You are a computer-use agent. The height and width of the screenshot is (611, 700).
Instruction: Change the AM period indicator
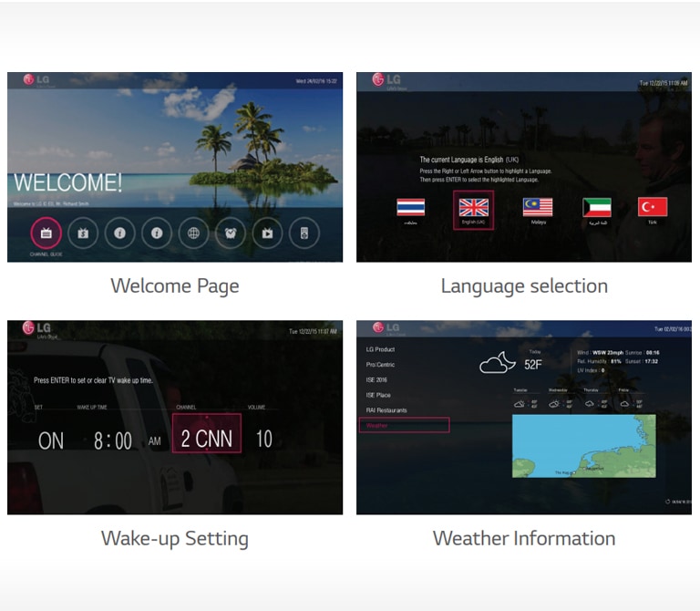[154, 441]
